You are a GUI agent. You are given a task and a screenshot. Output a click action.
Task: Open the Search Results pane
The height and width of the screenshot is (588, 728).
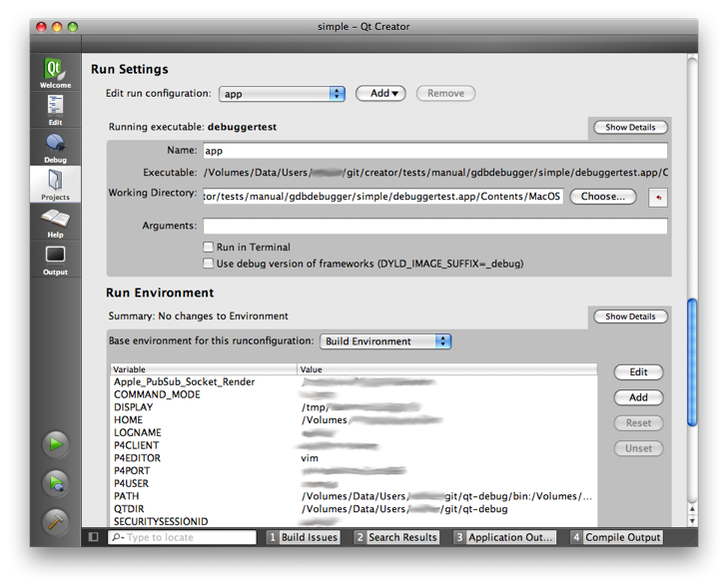pos(396,537)
